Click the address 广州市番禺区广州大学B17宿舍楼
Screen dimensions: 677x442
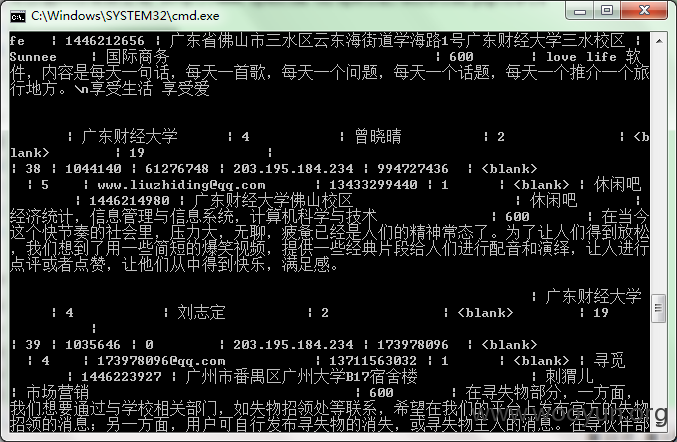click(x=302, y=376)
